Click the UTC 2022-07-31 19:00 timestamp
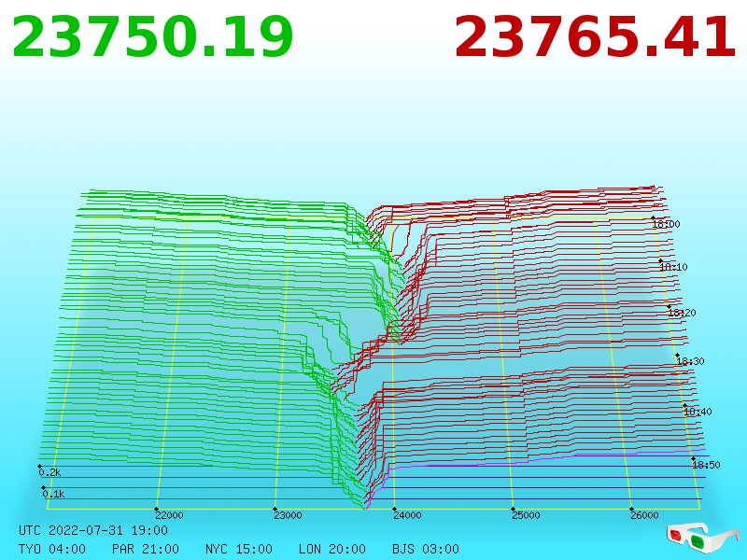This screenshot has width=747, height=560. (x=93, y=530)
